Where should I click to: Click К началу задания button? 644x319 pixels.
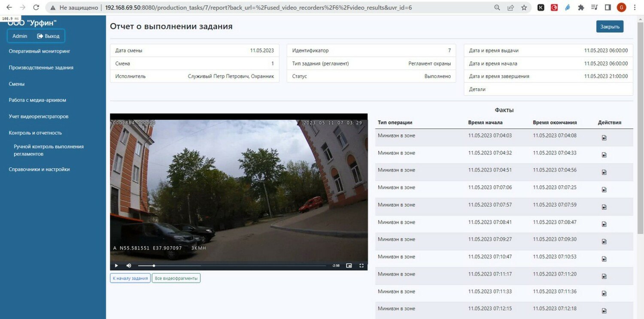pyautogui.click(x=130, y=278)
